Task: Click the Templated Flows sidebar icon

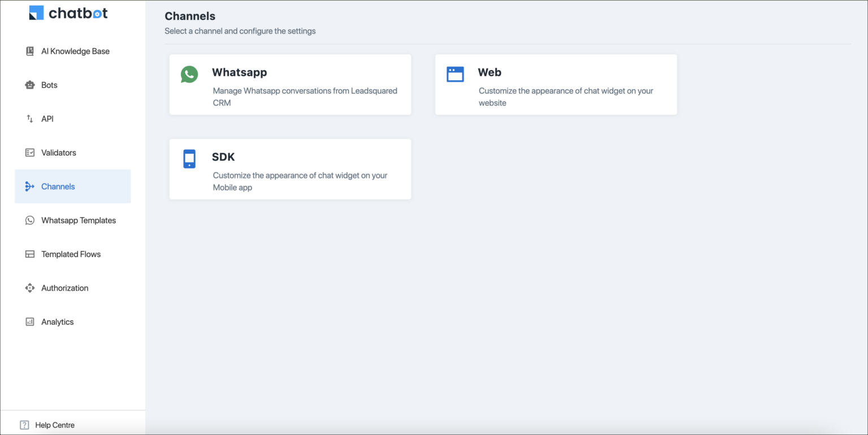Action: [x=29, y=254]
